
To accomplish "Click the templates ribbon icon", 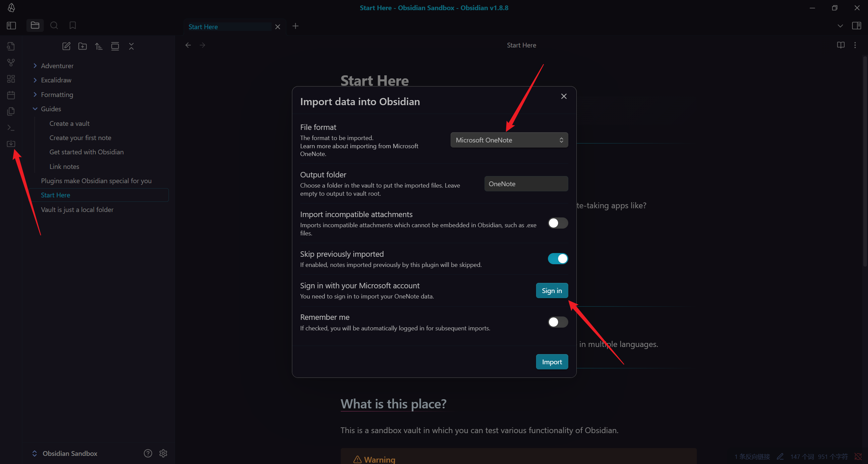I will [x=11, y=111].
